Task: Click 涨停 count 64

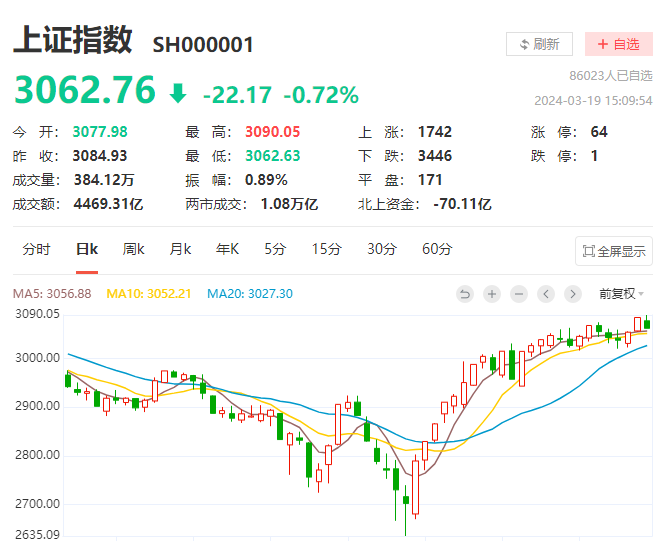Action: click(599, 132)
